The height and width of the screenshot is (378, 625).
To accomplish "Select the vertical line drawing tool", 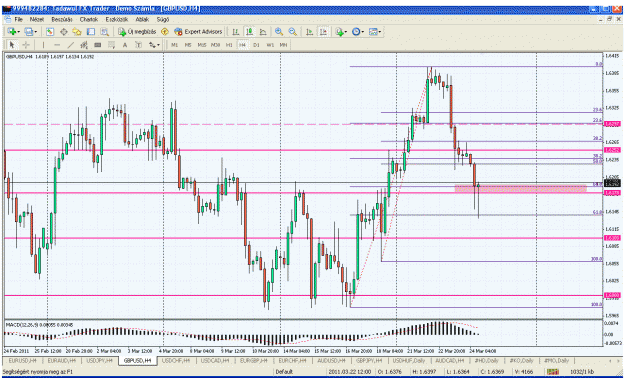I will 43,45.
